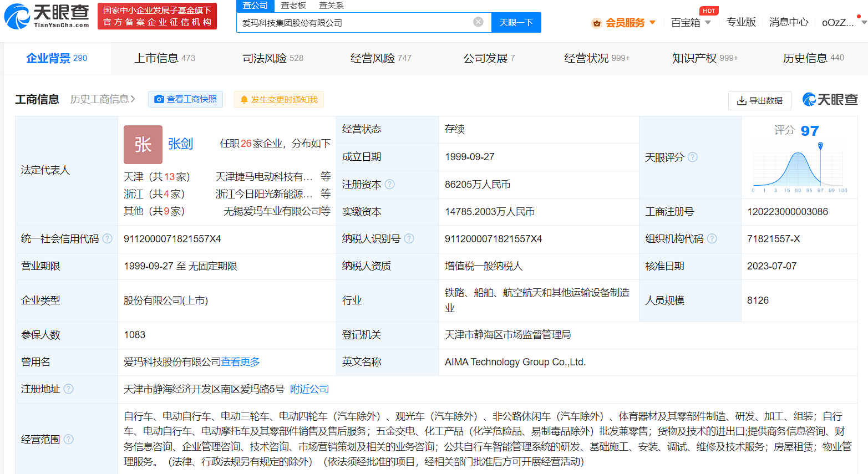This screenshot has height=474, width=868.
Task: Clear the search box with X icon
Action: 478,22
